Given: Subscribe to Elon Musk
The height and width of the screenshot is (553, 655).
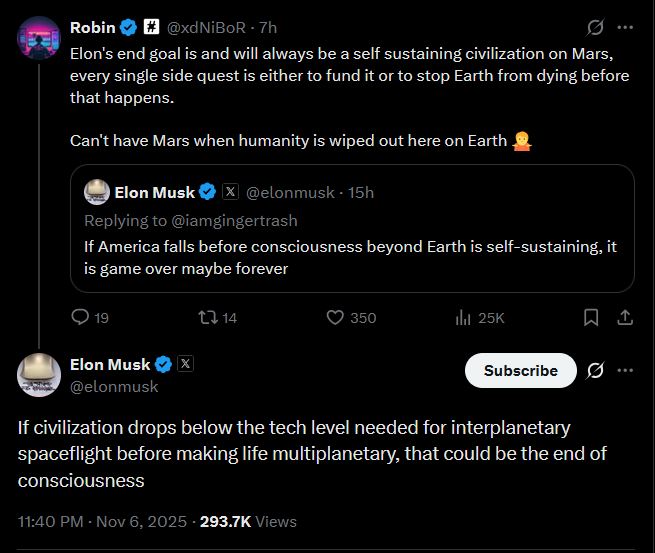Looking at the screenshot, I should coord(520,370).
